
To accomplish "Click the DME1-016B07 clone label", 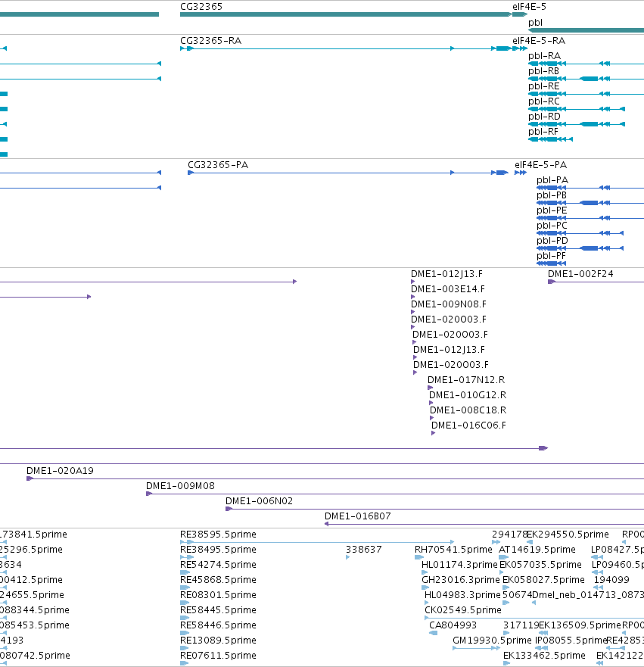I will [357, 516].
